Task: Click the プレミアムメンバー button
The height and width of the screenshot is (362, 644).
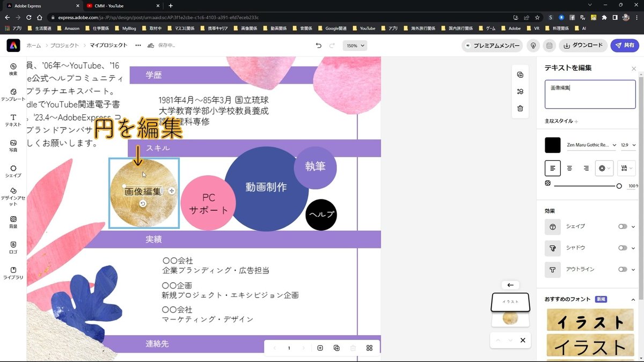Action: click(x=492, y=46)
